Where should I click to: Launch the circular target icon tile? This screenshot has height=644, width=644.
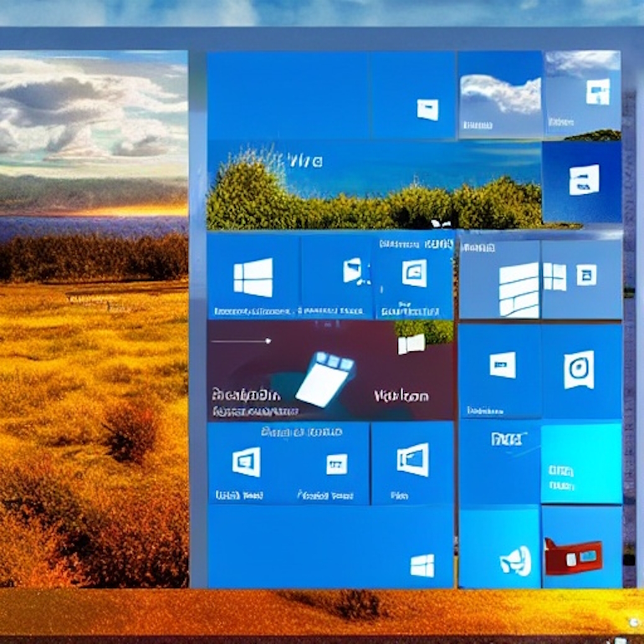(579, 370)
